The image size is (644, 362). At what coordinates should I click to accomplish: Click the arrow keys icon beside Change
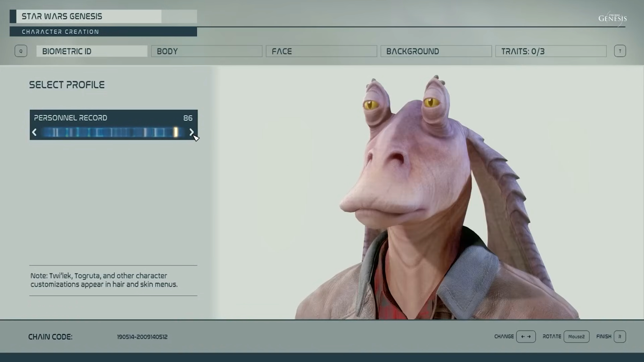click(525, 337)
